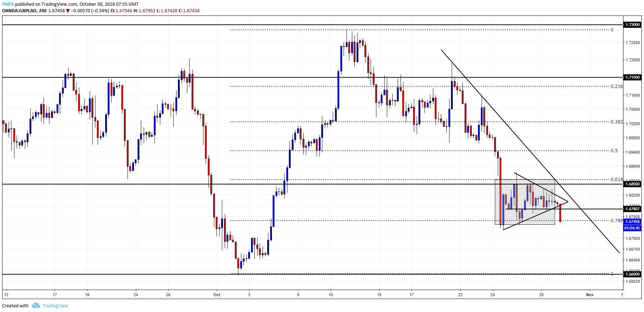The width and height of the screenshot is (644, 312).
Task: Select the 1.67807 price level label
Action: point(632,209)
